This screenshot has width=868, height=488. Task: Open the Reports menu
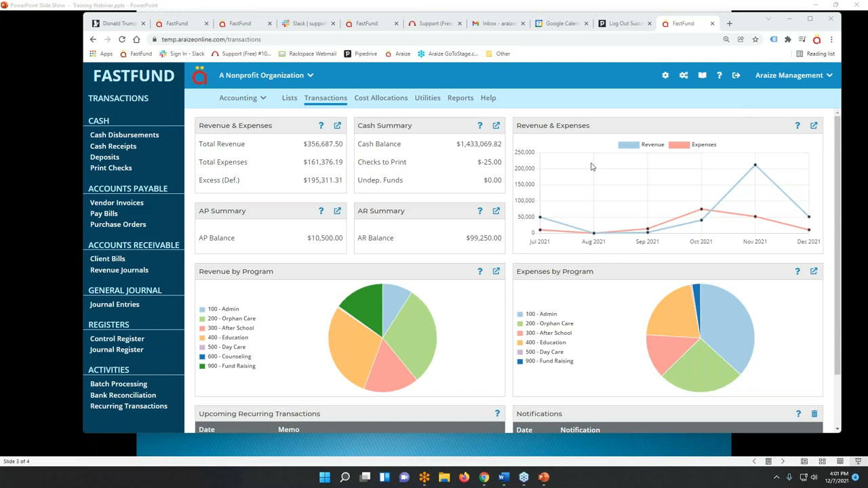click(x=460, y=98)
